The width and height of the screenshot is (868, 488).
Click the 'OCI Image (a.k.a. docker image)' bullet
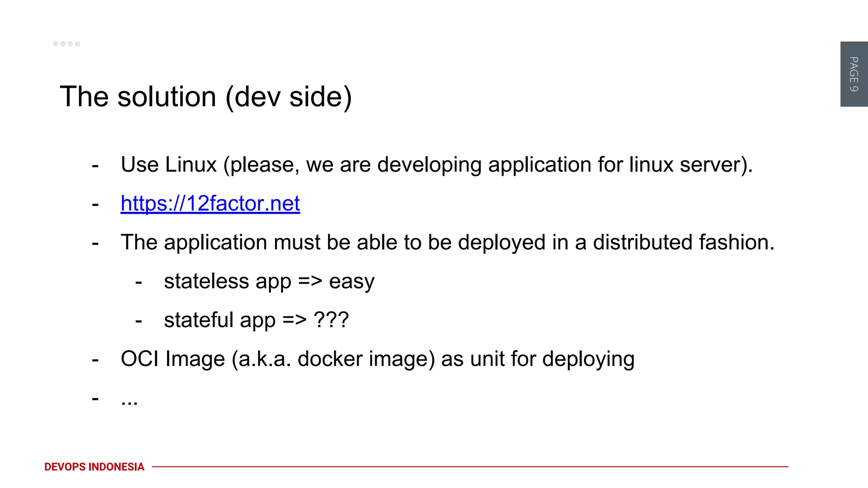tap(378, 359)
